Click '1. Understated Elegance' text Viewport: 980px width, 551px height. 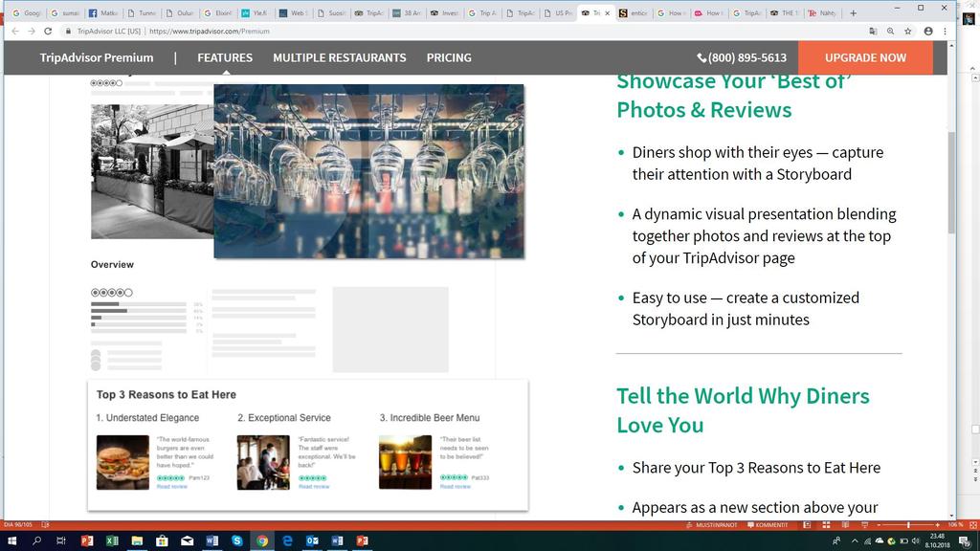[147, 417]
